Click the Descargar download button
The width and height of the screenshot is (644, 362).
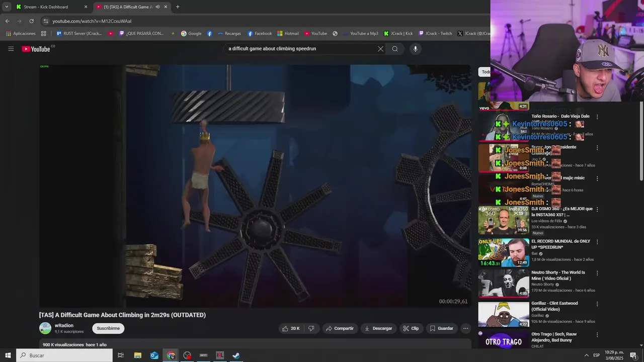(378, 328)
